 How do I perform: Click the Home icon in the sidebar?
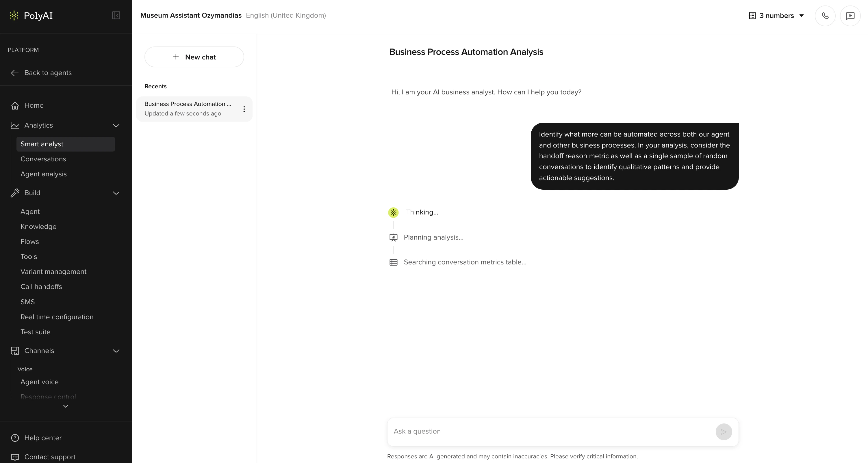pos(15,105)
